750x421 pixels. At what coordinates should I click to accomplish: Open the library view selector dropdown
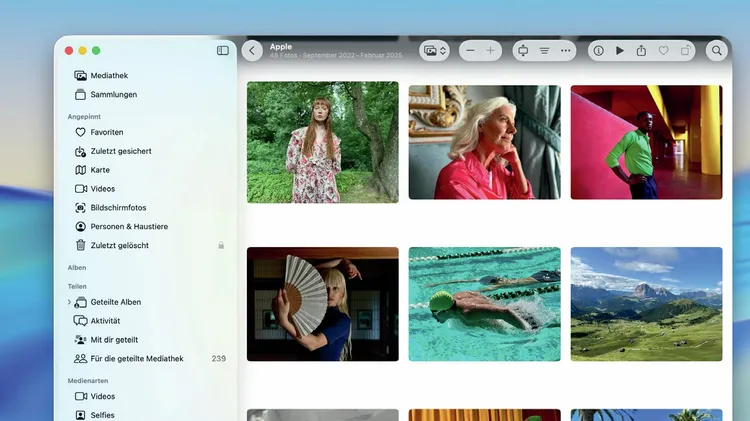pos(434,50)
